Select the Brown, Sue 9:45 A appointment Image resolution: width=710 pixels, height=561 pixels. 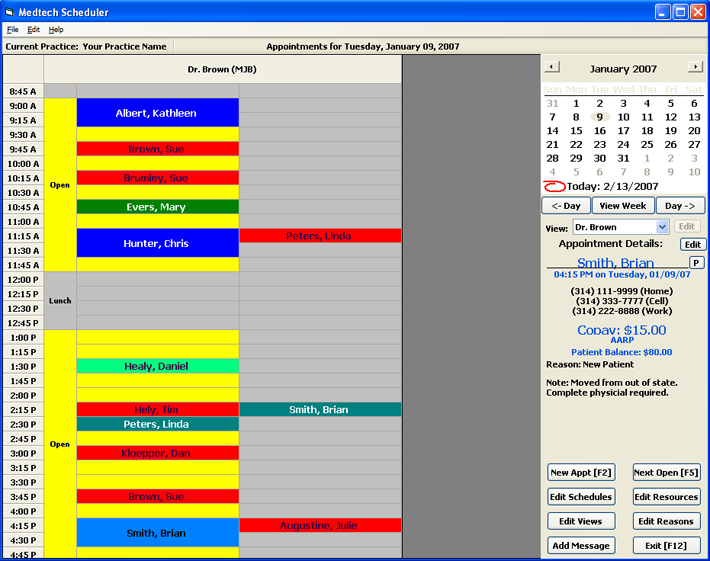click(158, 149)
